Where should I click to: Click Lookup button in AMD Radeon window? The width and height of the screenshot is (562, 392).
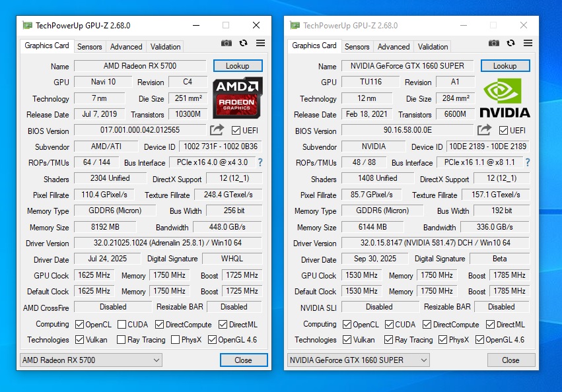pos(238,66)
